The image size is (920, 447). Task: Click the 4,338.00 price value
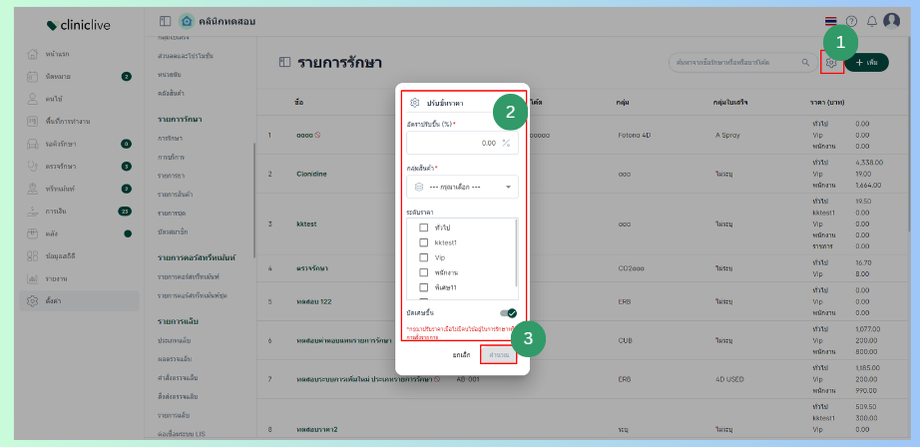pyautogui.click(x=870, y=162)
